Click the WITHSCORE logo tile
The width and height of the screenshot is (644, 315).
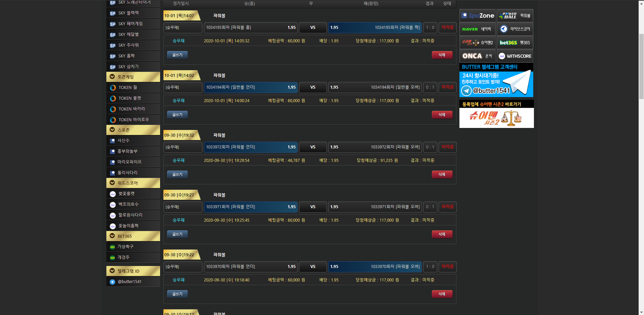(515, 56)
